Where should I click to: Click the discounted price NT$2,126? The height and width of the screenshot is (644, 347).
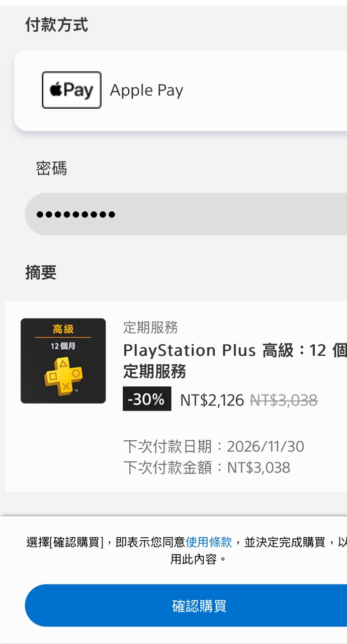click(x=212, y=400)
